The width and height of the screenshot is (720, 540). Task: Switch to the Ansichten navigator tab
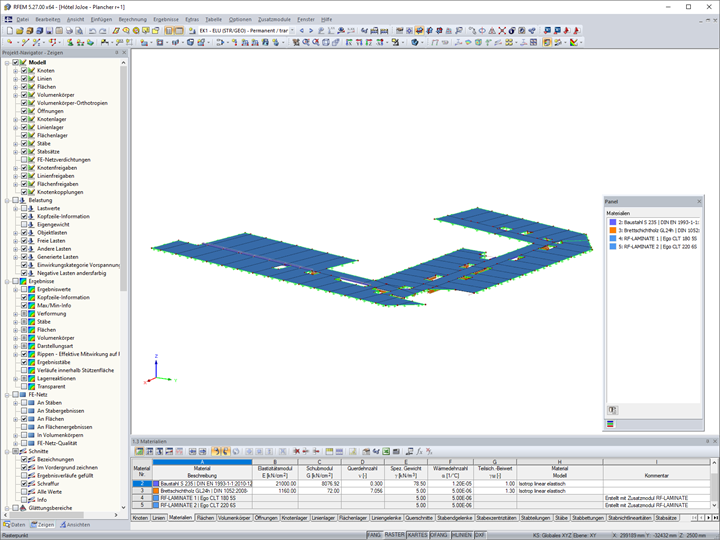tap(75, 524)
